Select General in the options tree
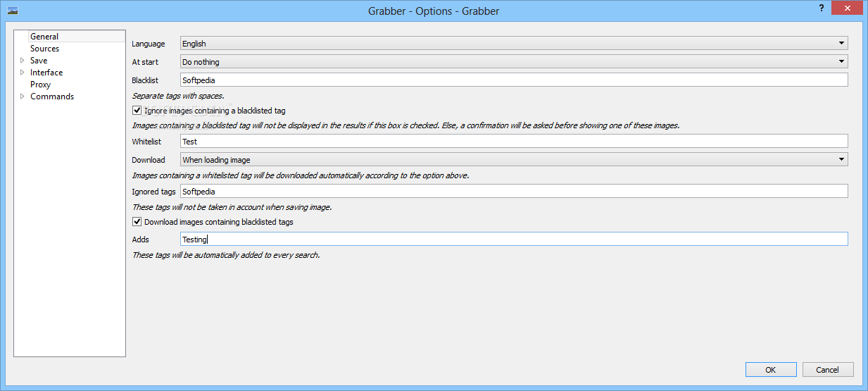 point(44,37)
